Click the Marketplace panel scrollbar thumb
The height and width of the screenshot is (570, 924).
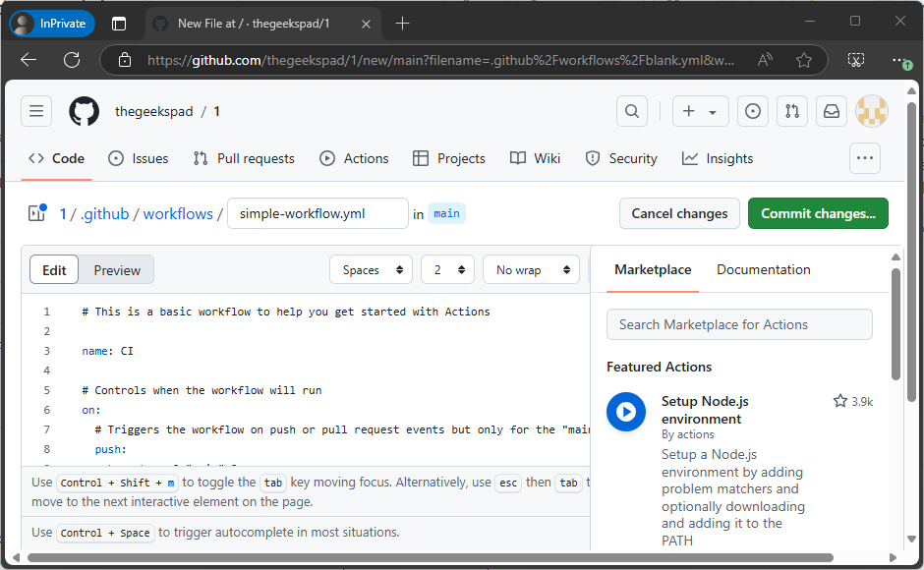pos(895,324)
